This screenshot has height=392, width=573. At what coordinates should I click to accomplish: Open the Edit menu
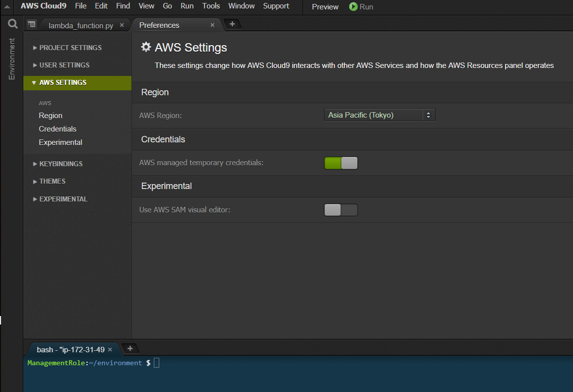pos(101,6)
